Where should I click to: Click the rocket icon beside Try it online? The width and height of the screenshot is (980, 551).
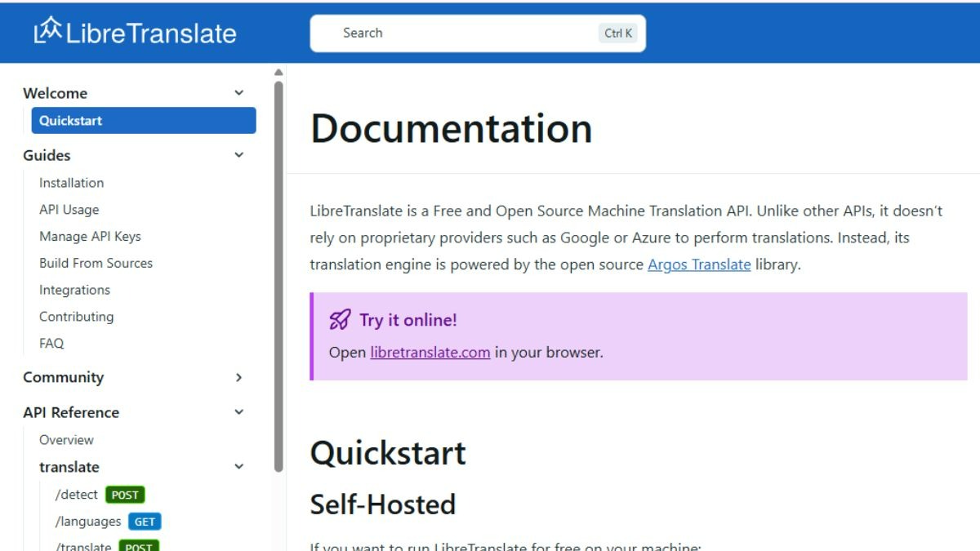(x=340, y=320)
